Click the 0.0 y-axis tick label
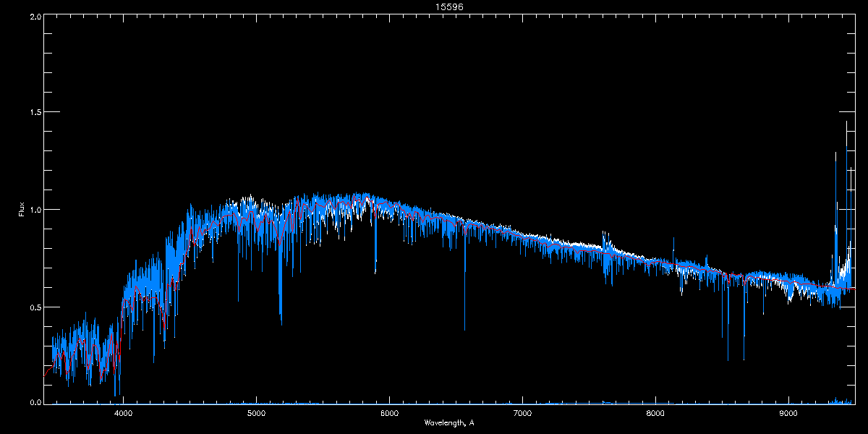Viewport: 868px width, 434px height. coord(34,401)
